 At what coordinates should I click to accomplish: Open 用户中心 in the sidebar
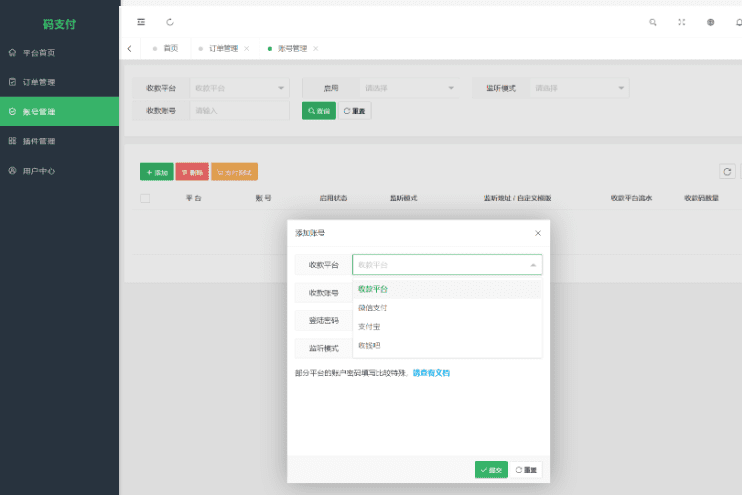pyautogui.click(x=59, y=171)
